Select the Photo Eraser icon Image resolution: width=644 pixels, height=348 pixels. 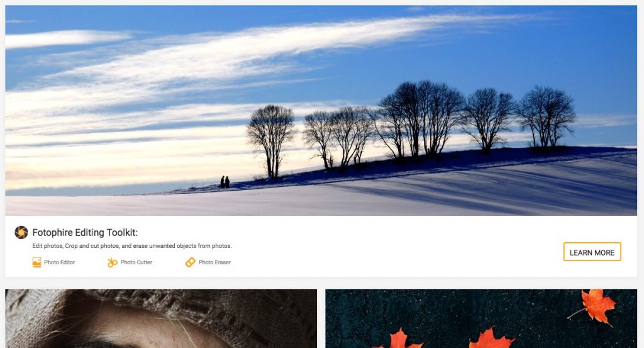coord(190,262)
